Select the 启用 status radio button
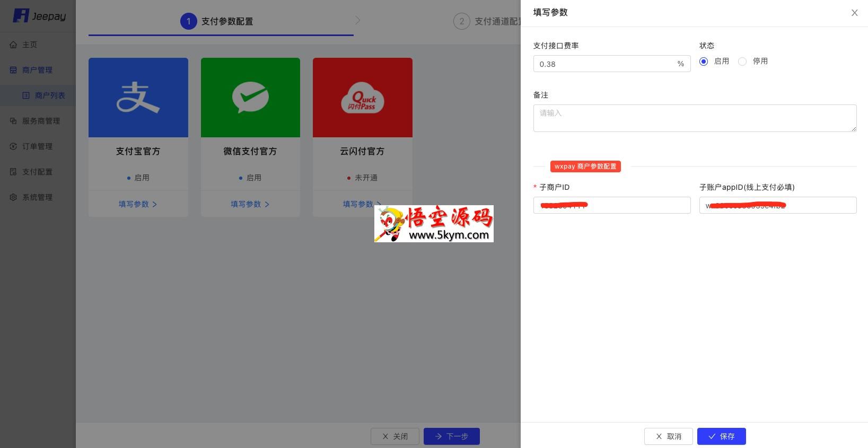The image size is (868, 448). coord(704,62)
